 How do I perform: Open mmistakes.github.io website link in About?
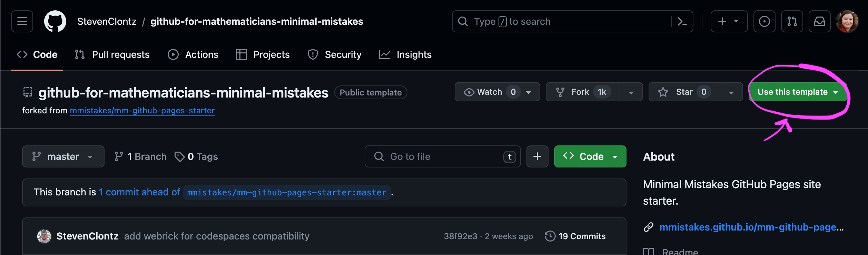point(751,227)
